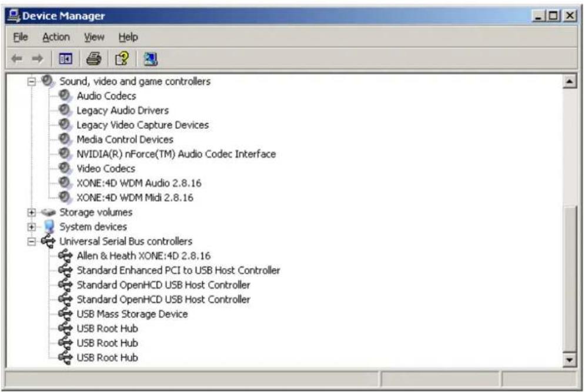Select System devices label
Viewport: 585px width, 392px height.
(93, 227)
